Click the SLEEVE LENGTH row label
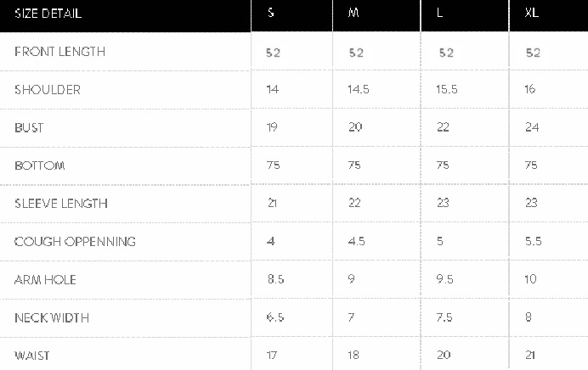Image resolution: width=588 pixels, height=370 pixels. 61,204
